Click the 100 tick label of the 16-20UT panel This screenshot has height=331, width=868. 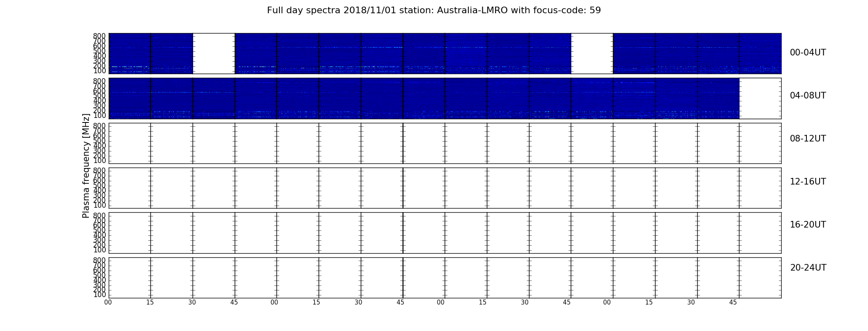(100, 250)
